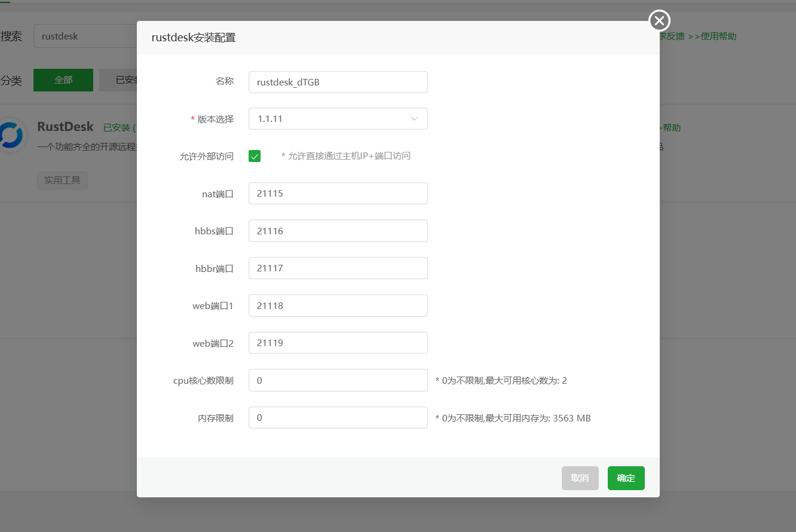The width and height of the screenshot is (796, 532).
Task: Focus the hbbr port field 21117
Action: tap(338, 268)
